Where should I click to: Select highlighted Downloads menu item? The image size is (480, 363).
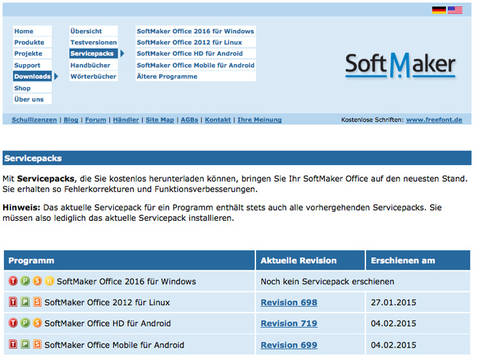[32, 76]
